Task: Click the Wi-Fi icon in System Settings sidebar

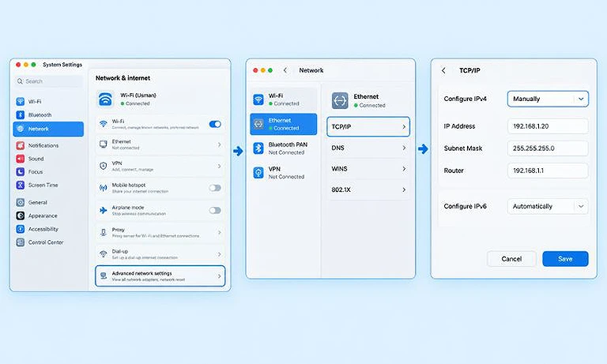Action: pyautogui.click(x=20, y=101)
